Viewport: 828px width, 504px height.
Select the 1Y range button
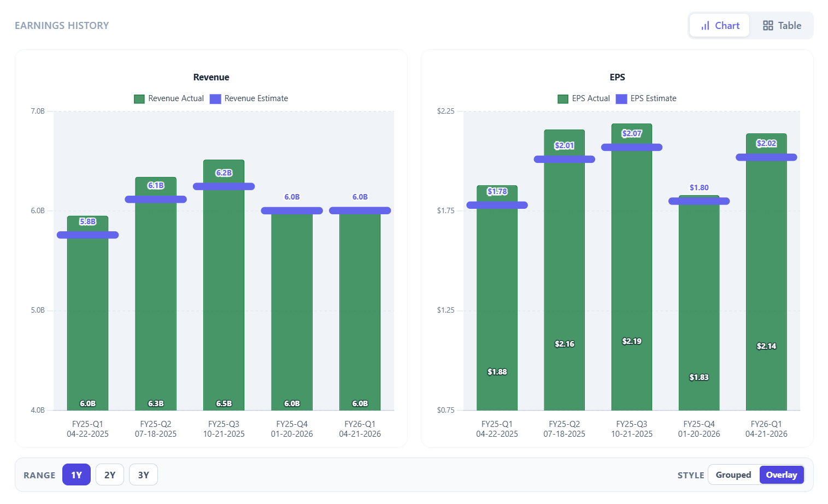tap(77, 474)
